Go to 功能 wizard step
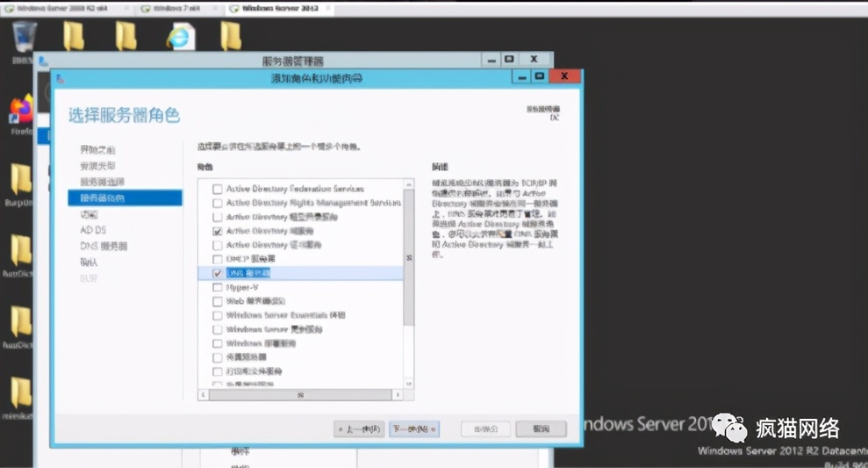The width and height of the screenshot is (868, 468). point(89,214)
